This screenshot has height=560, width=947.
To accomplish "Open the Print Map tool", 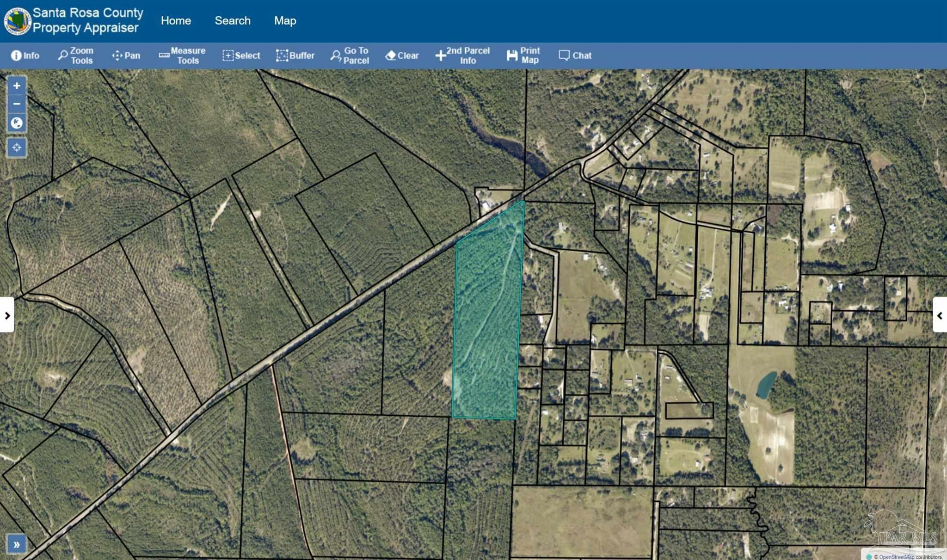I will tap(523, 55).
